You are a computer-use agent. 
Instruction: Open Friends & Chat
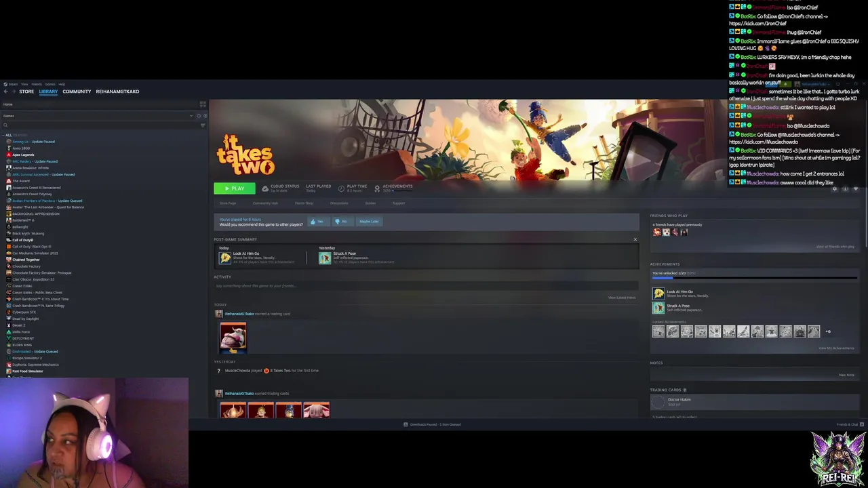coord(850,424)
